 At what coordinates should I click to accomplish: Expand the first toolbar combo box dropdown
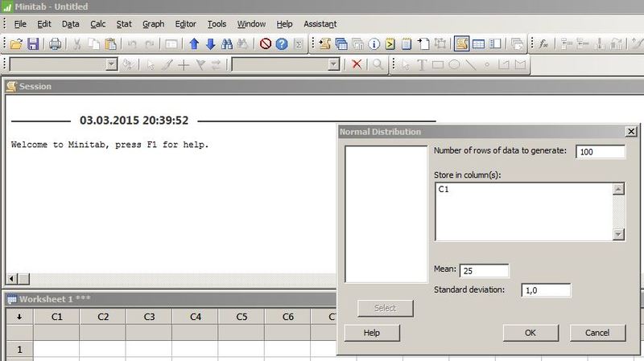(x=112, y=64)
